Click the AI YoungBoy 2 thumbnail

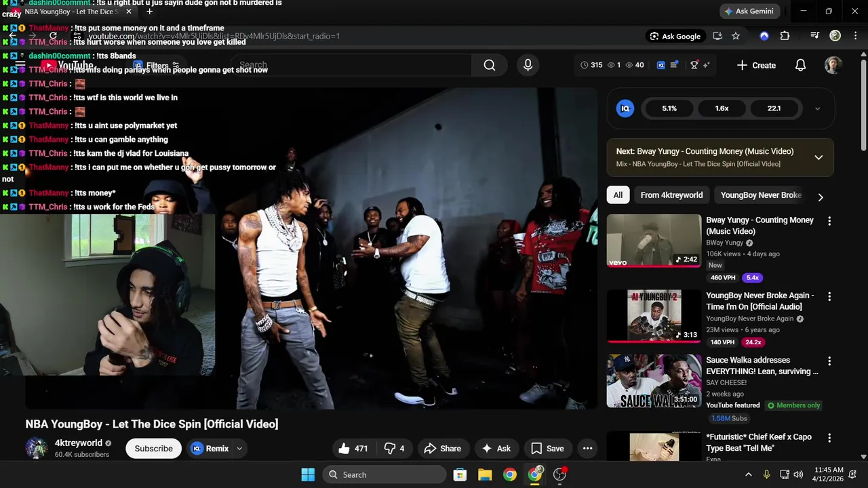(654, 317)
